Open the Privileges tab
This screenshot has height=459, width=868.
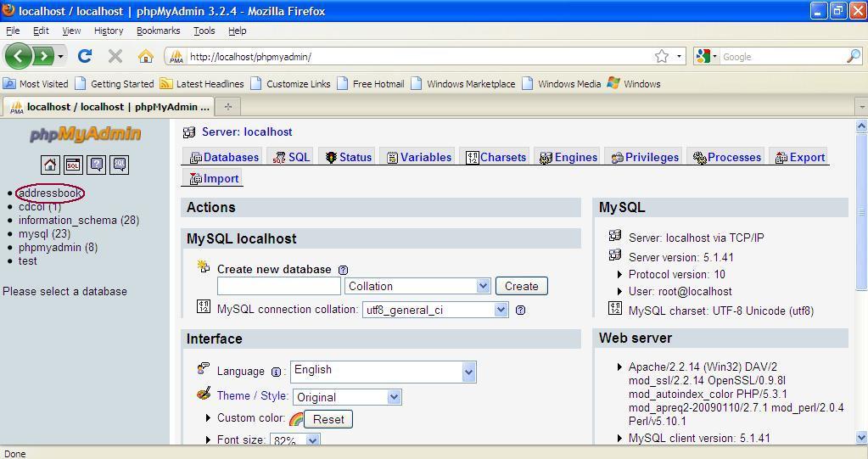(645, 157)
